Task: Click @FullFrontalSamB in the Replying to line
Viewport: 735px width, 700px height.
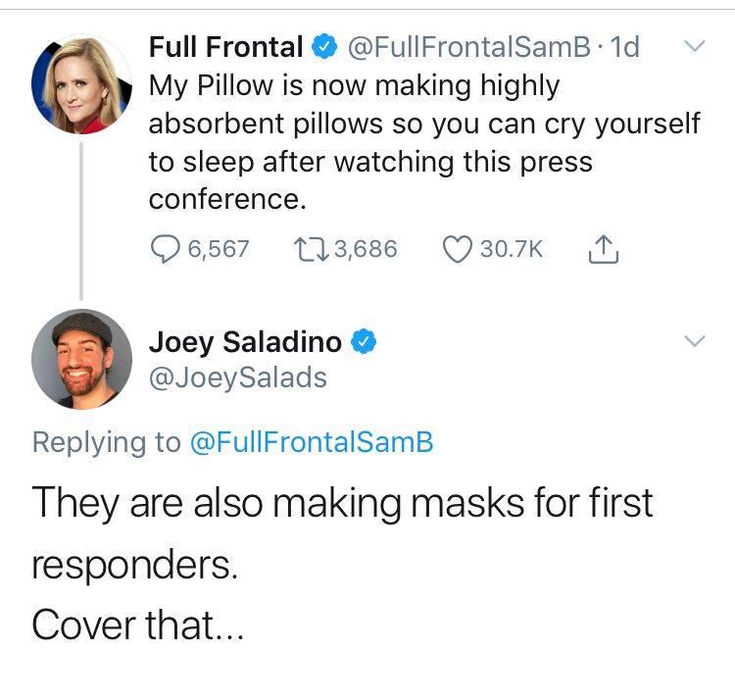Action: click(310, 442)
